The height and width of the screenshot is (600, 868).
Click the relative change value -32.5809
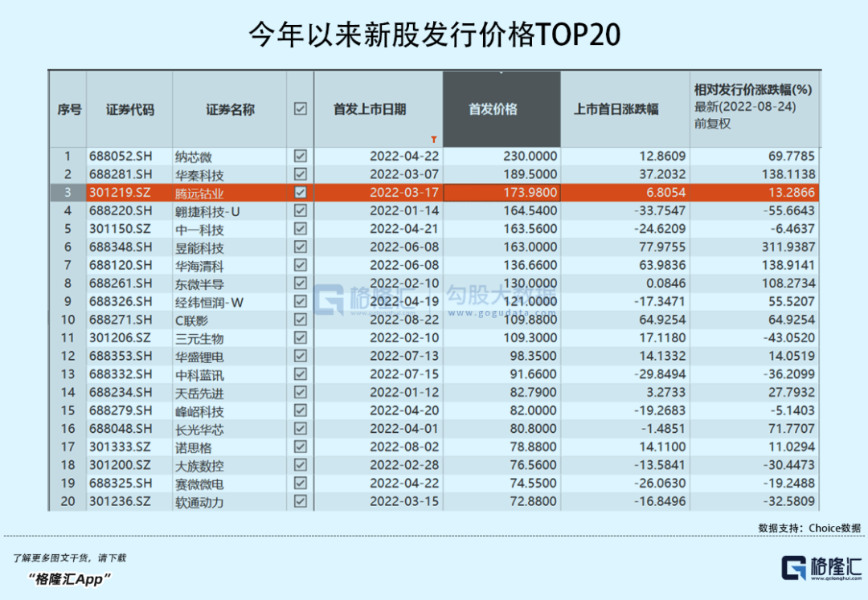[x=789, y=501]
